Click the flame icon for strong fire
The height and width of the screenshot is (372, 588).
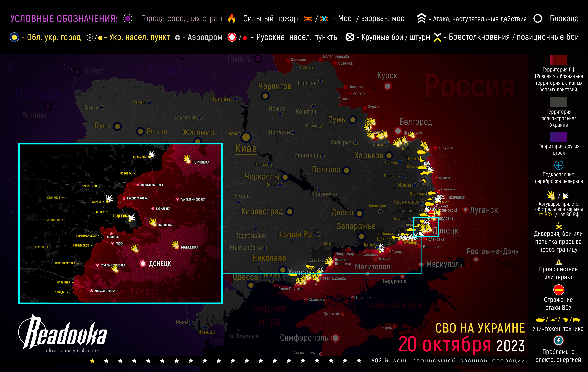pos(232,18)
